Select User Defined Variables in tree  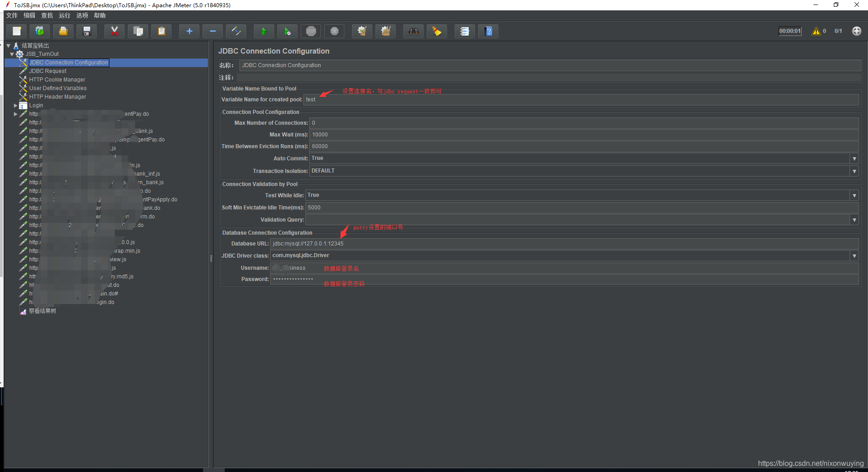tap(58, 88)
